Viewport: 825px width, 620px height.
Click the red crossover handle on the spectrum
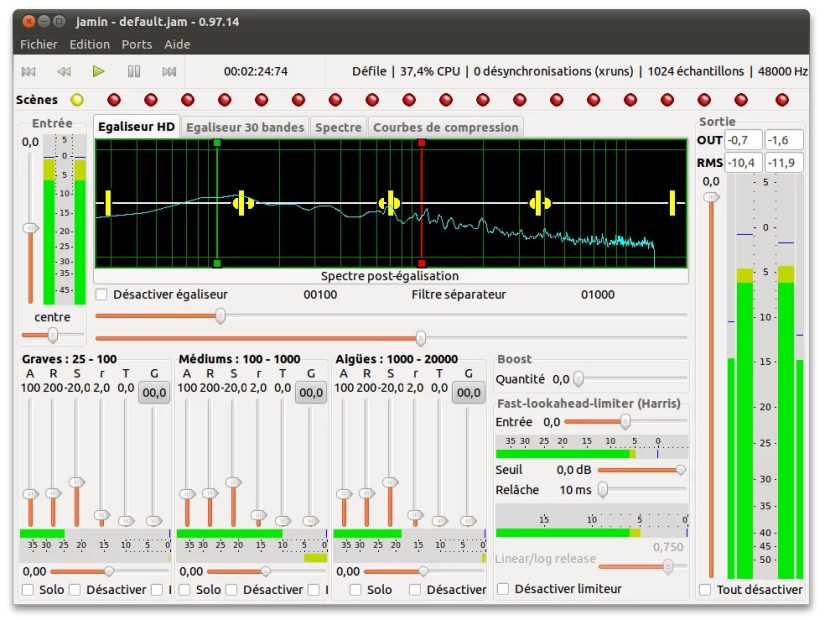(421, 144)
